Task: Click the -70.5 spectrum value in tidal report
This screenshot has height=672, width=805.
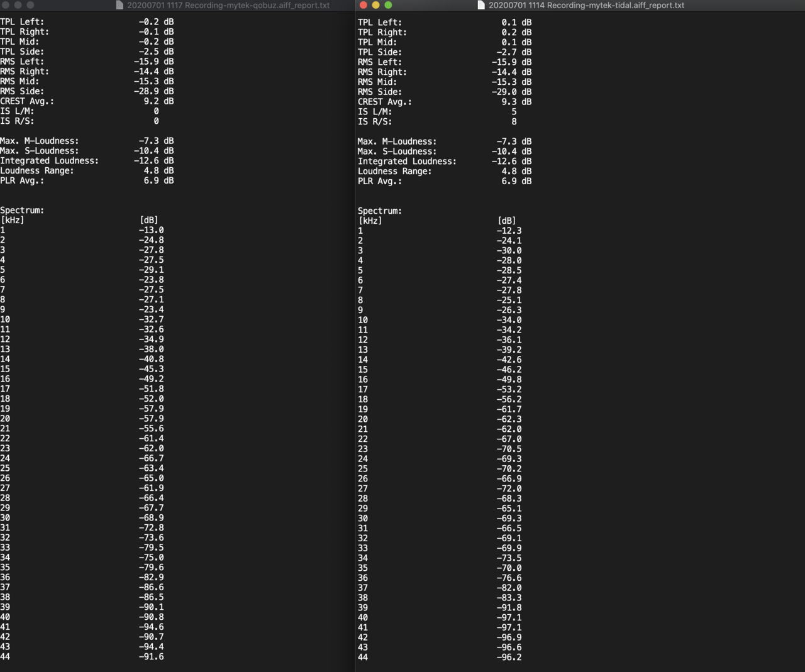Action: point(509,449)
